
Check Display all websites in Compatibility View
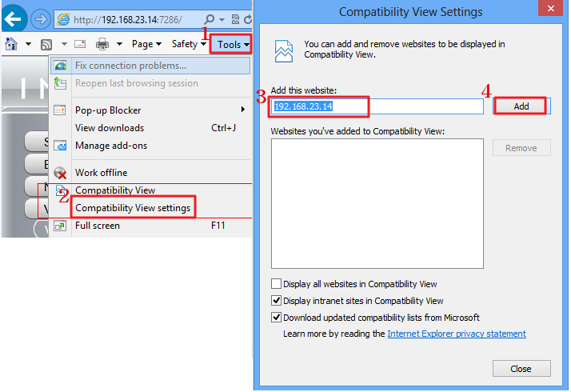click(277, 284)
